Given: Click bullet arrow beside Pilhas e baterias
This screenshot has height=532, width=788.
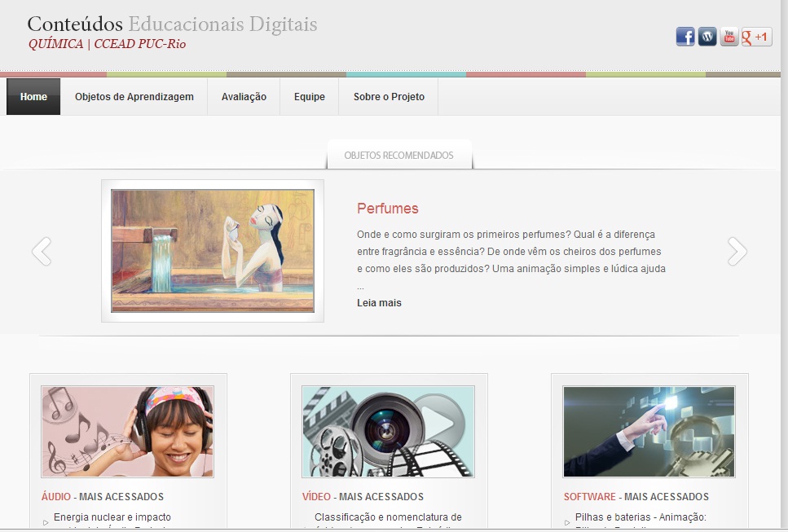Looking at the screenshot, I should [x=567, y=522].
